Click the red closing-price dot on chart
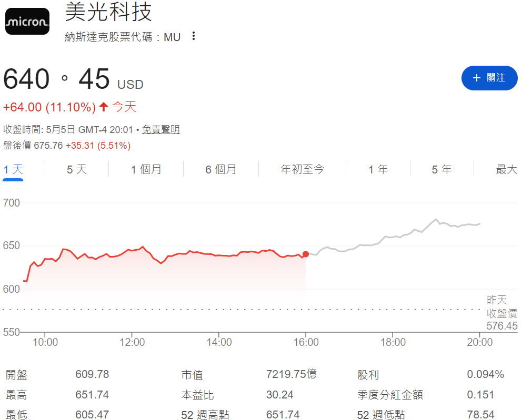Screen dimensions: 522x420 [306, 254]
